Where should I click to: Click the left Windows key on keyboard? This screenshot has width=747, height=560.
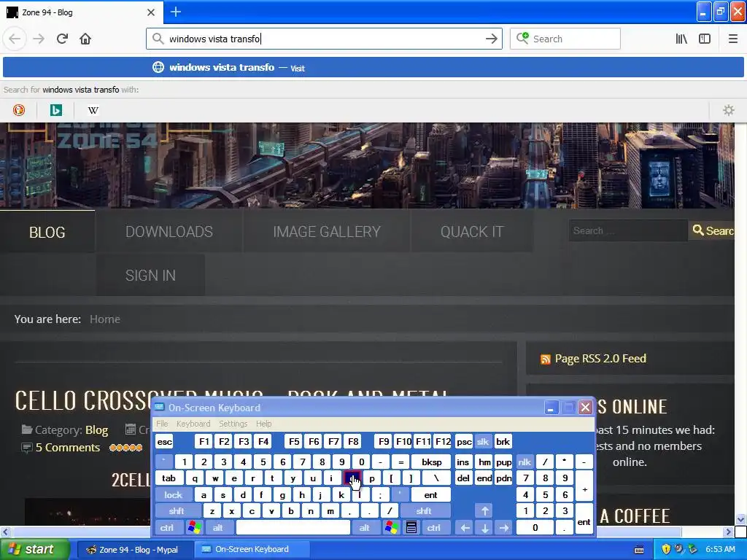point(194,528)
